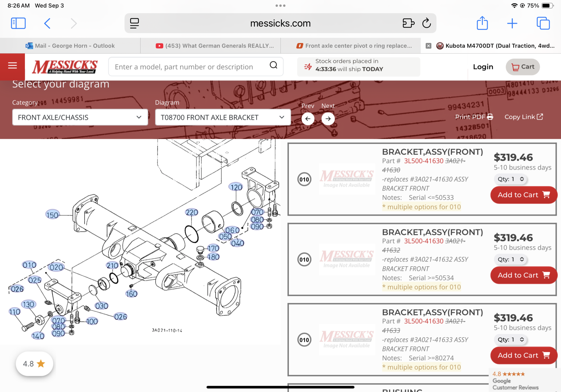The height and width of the screenshot is (392, 561).
Task: Open the red hamburger menu
Action: pyautogui.click(x=12, y=66)
